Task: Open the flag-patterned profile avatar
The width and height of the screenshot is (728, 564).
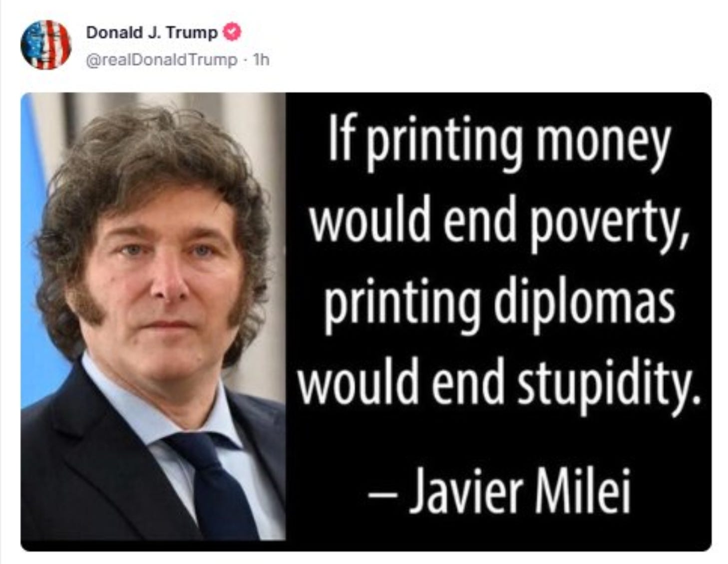Action: point(45,44)
